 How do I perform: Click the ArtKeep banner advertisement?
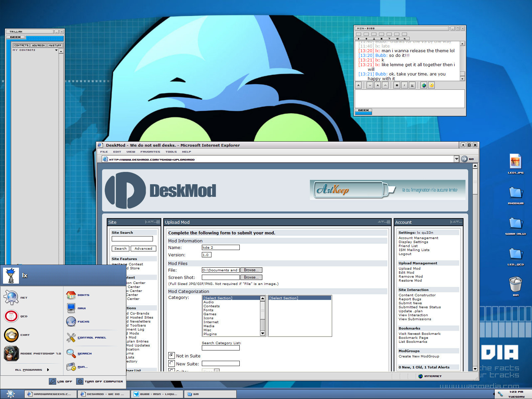click(x=388, y=190)
